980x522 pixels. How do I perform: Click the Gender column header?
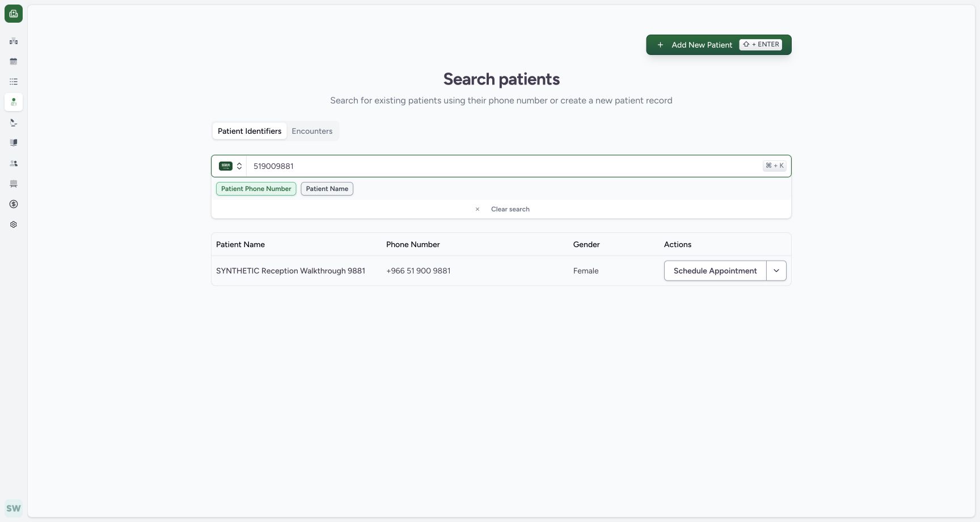tap(586, 244)
